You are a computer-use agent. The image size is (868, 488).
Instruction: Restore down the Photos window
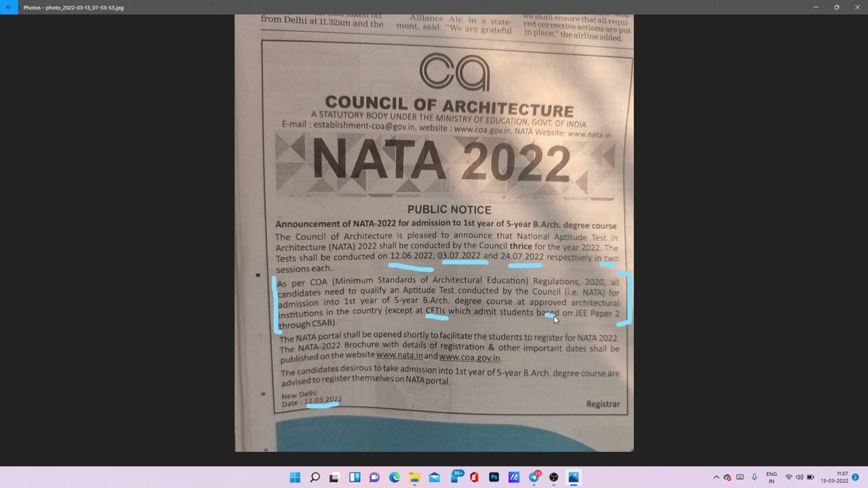pyautogui.click(x=836, y=7)
